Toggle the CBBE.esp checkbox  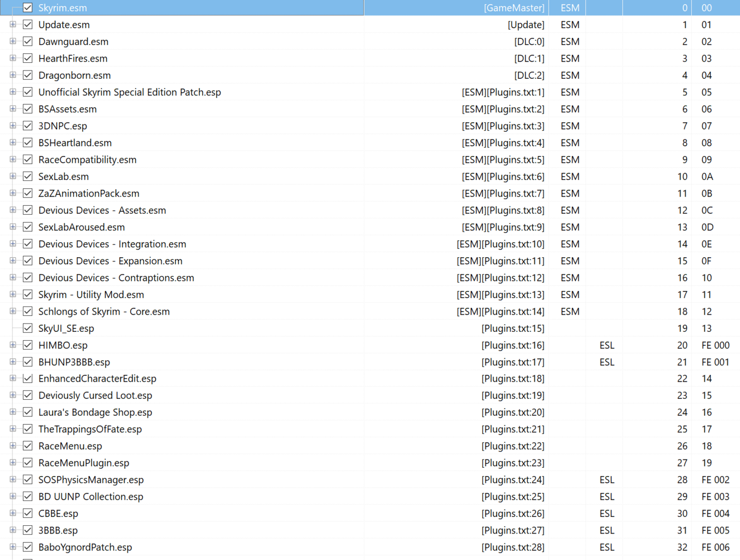point(28,513)
